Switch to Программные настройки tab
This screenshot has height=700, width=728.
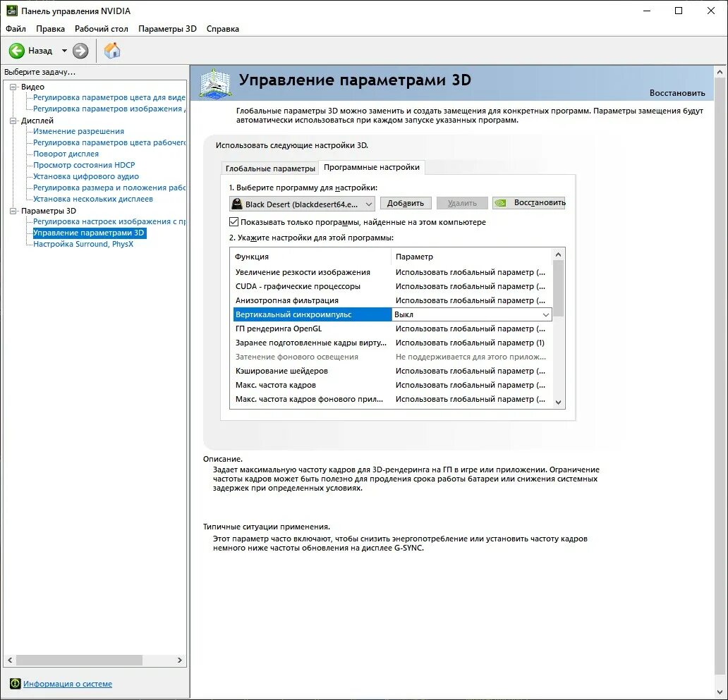pyautogui.click(x=372, y=167)
